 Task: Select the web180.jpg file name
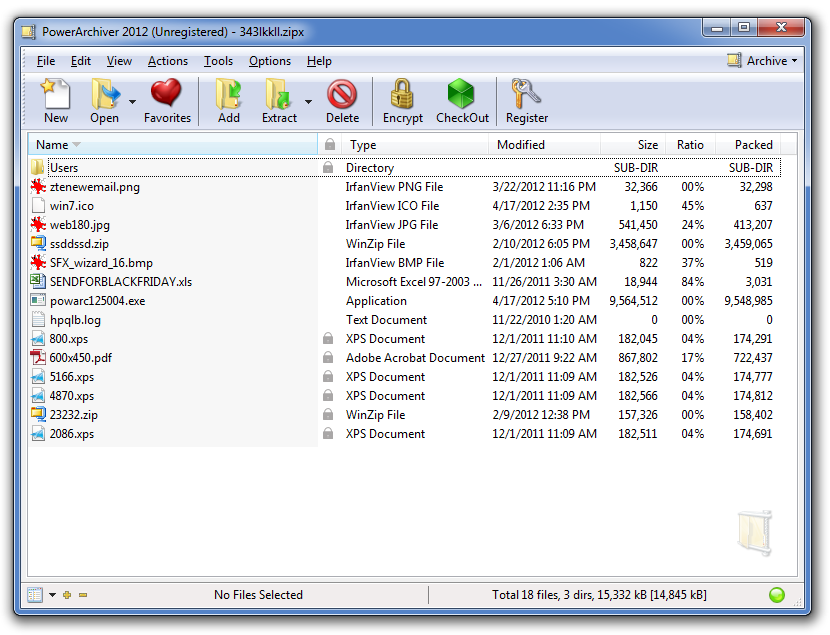80,225
